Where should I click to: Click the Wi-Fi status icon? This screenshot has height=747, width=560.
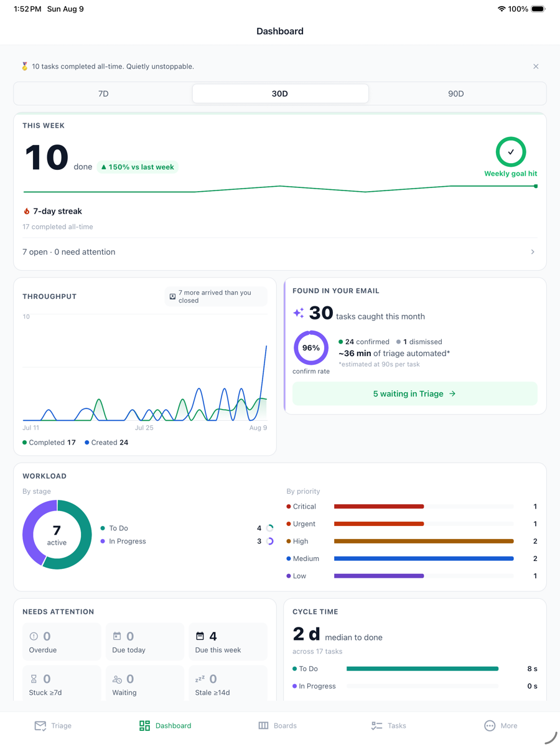pos(502,9)
